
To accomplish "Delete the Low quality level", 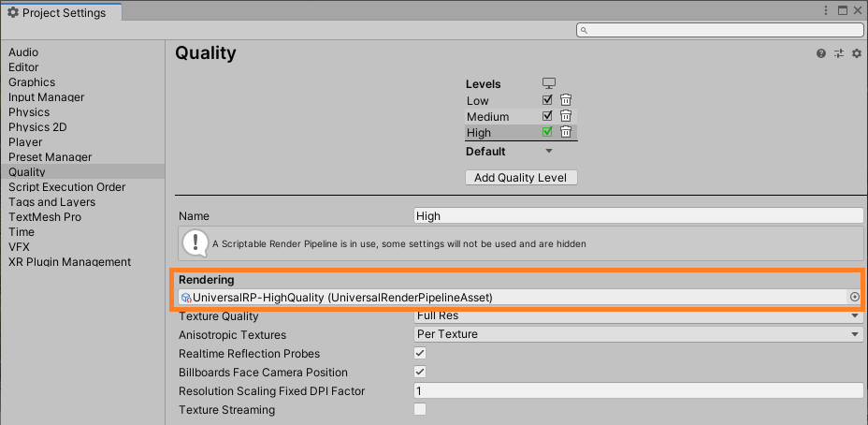I will pos(565,100).
